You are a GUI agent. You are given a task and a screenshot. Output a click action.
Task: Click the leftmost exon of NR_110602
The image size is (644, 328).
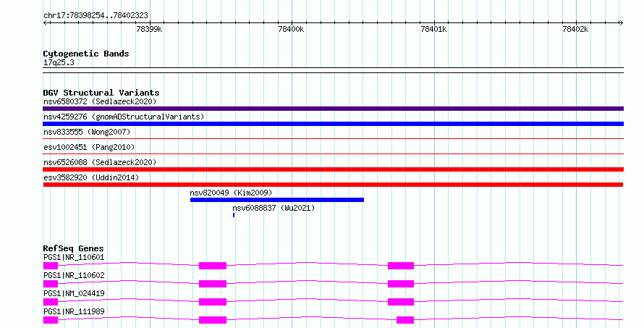(x=51, y=284)
